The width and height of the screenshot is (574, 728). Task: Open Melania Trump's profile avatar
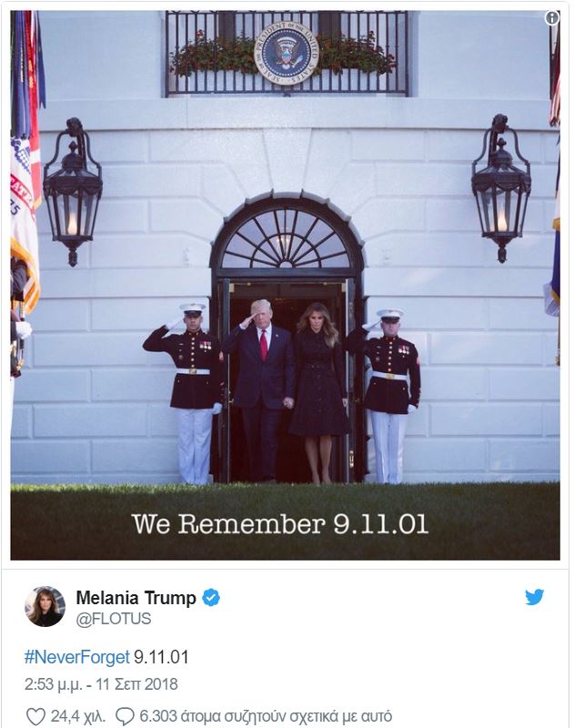point(45,606)
